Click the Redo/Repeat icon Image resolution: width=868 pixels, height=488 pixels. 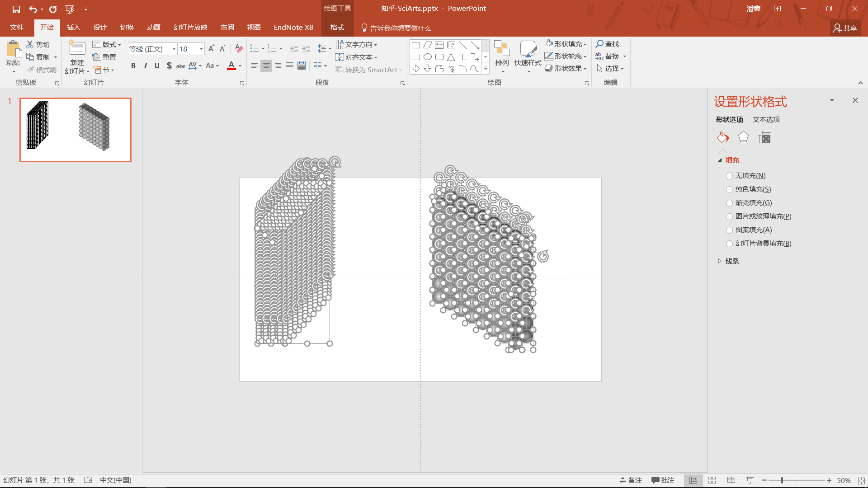coord(53,9)
